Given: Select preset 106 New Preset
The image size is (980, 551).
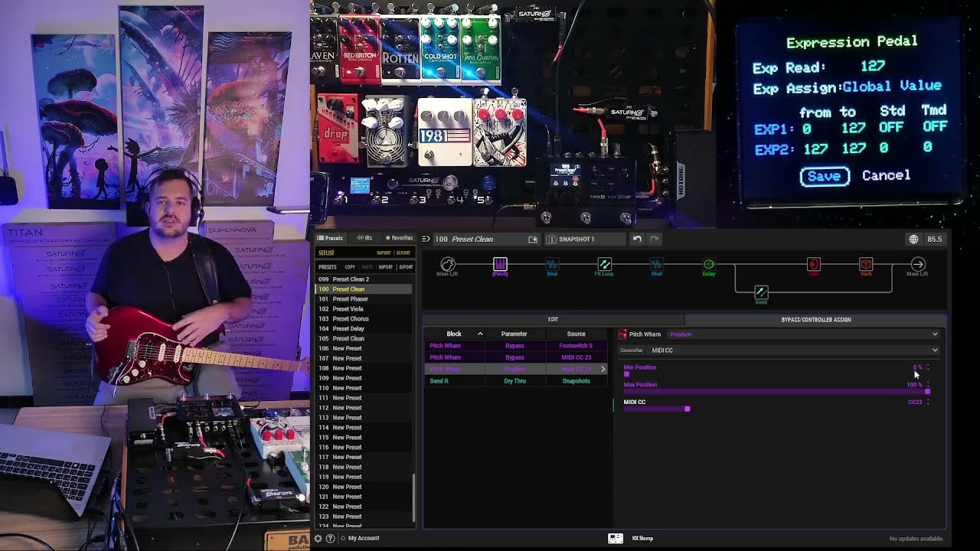Looking at the screenshot, I should (x=364, y=349).
